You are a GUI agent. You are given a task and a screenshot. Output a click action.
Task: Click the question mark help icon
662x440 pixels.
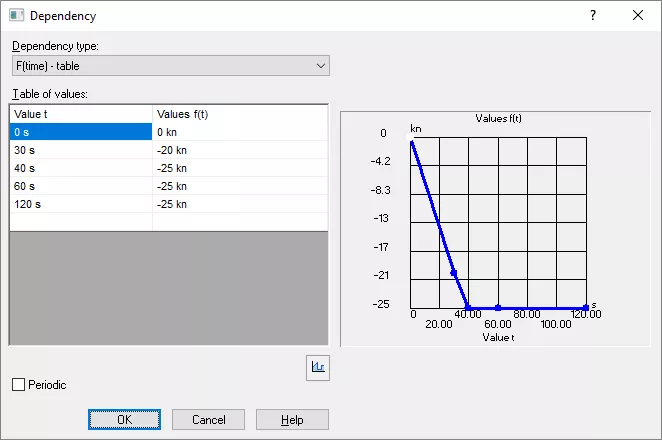pyautogui.click(x=592, y=16)
